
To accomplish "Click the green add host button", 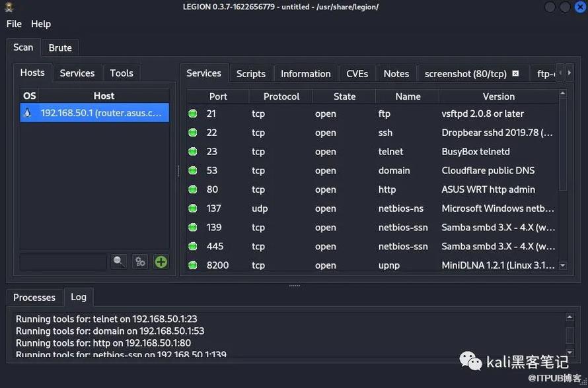I will coord(161,262).
